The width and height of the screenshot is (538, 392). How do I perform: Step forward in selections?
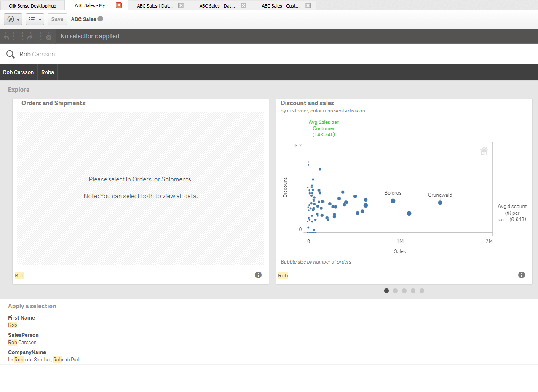pyautogui.click(x=28, y=36)
